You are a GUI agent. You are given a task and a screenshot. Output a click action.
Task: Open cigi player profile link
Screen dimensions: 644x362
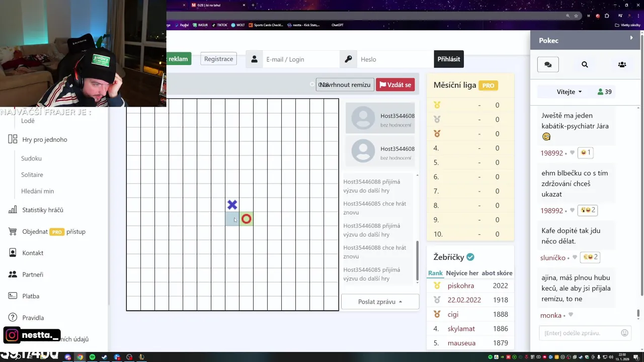click(453, 314)
